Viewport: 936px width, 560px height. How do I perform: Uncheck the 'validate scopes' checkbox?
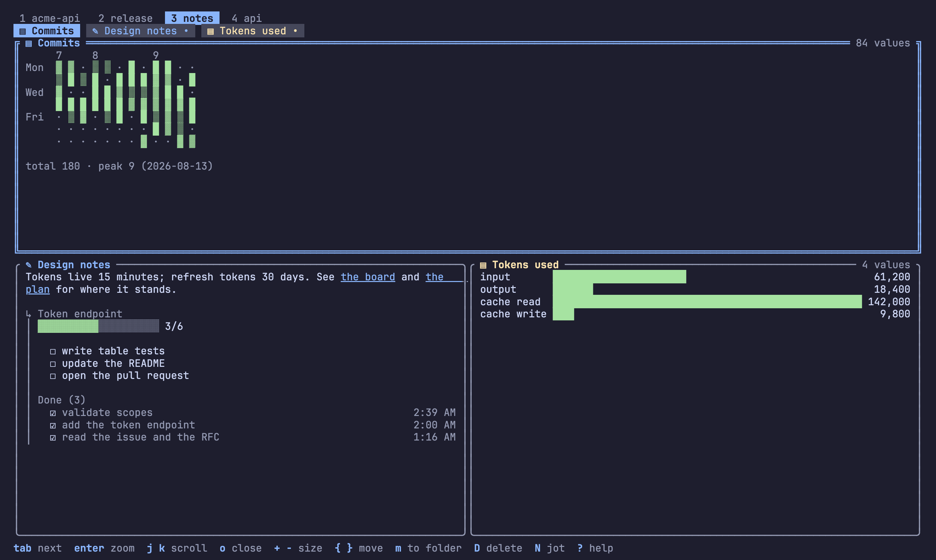click(x=53, y=413)
